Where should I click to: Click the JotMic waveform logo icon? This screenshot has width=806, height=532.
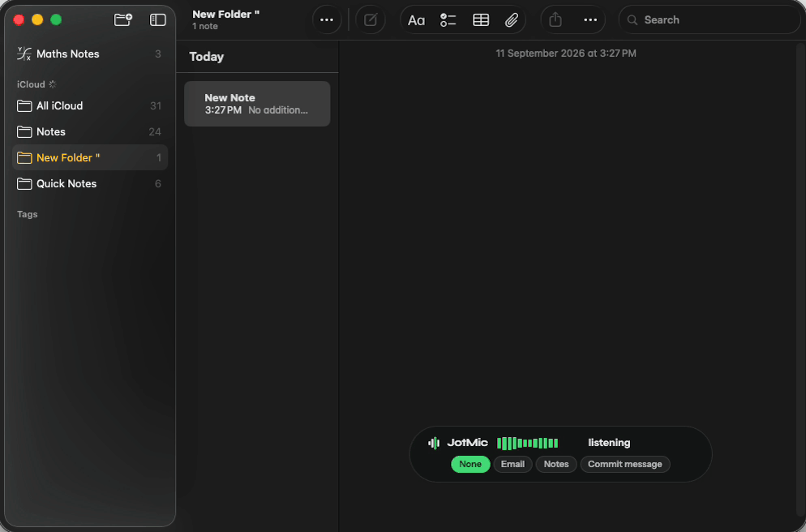click(x=434, y=443)
